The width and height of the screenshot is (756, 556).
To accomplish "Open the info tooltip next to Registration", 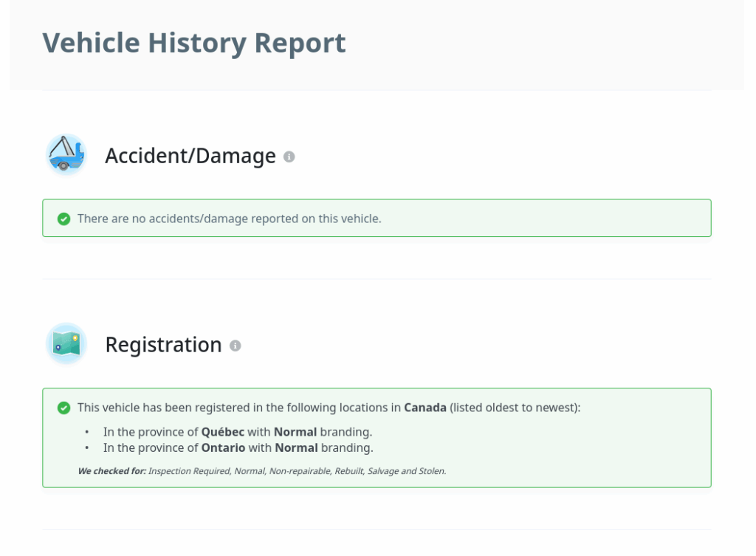I will (236, 346).
